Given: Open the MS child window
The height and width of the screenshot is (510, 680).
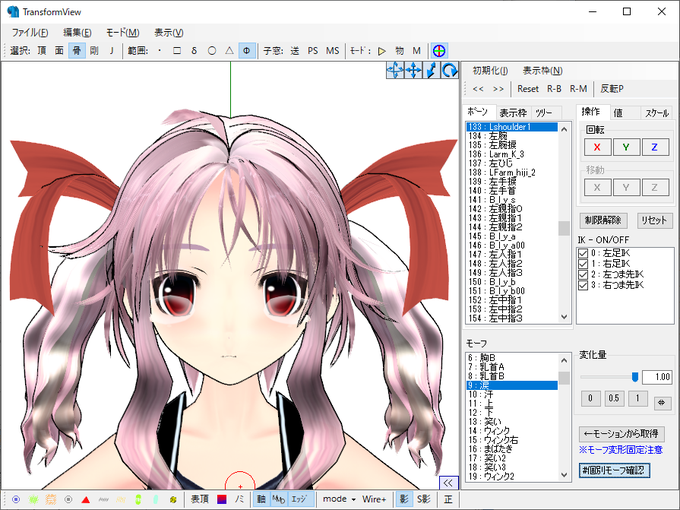Looking at the screenshot, I should coord(333,51).
